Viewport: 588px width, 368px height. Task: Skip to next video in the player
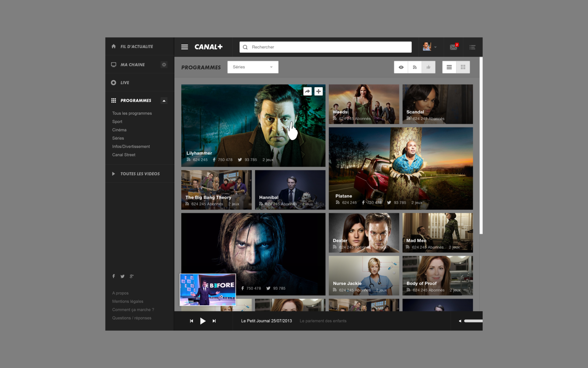click(214, 321)
